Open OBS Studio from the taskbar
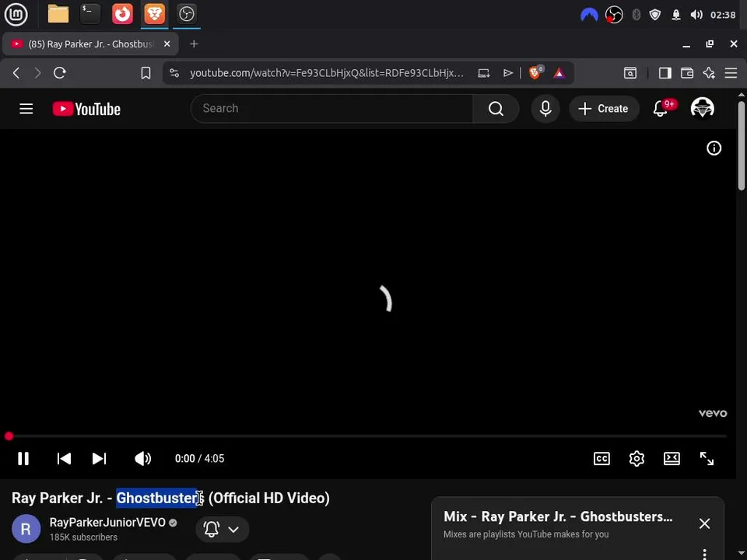The image size is (747, 560). [x=186, y=14]
